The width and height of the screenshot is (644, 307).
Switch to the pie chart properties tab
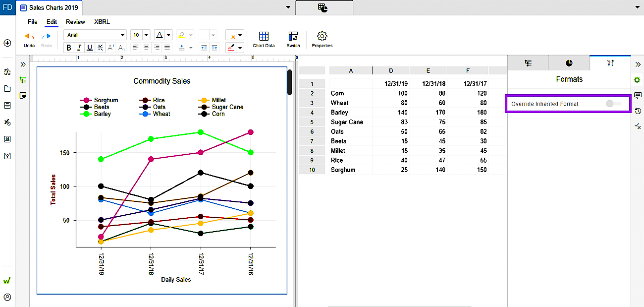tap(569, 63)
